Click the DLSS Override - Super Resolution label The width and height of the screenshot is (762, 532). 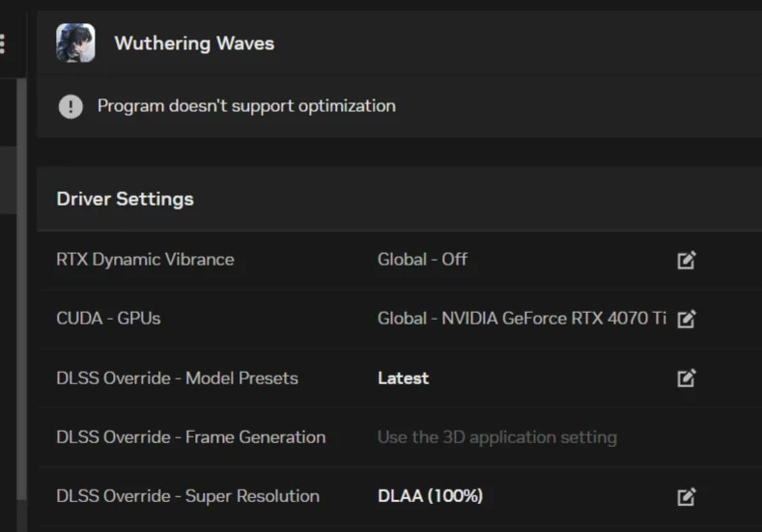pyautogui.click(x=187, y=496)
